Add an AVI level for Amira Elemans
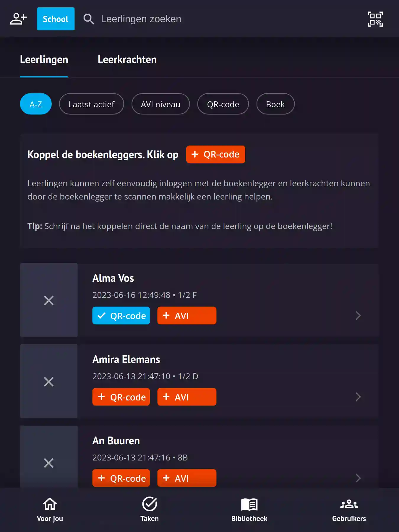The image size is (399, 532). 186,397
